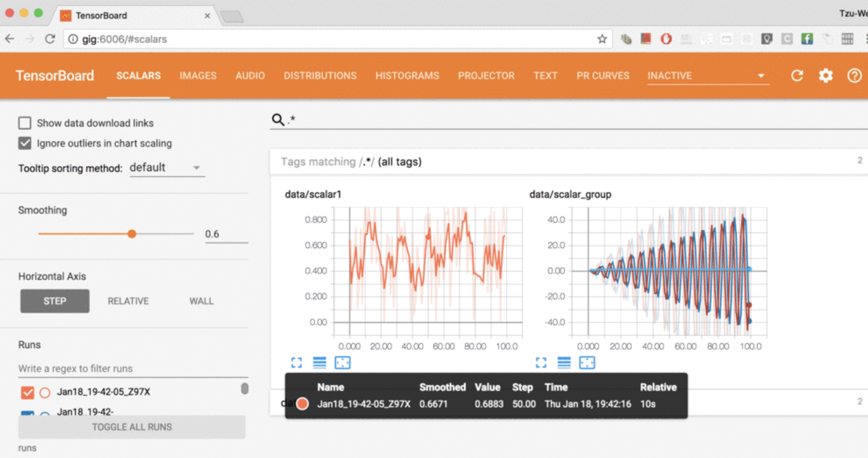
Task: Toggle y-axis log scale for data/scalar_group
Action: (564, 363)
